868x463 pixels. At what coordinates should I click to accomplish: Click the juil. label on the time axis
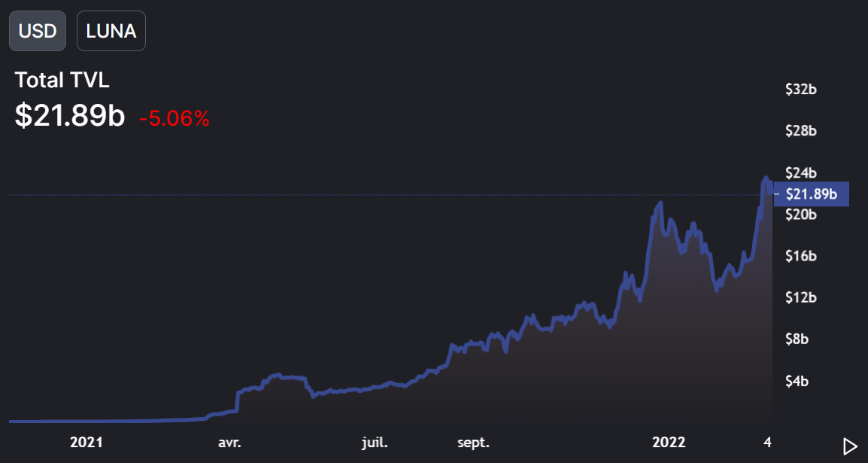pyautogui.click(x=374, y=443)
